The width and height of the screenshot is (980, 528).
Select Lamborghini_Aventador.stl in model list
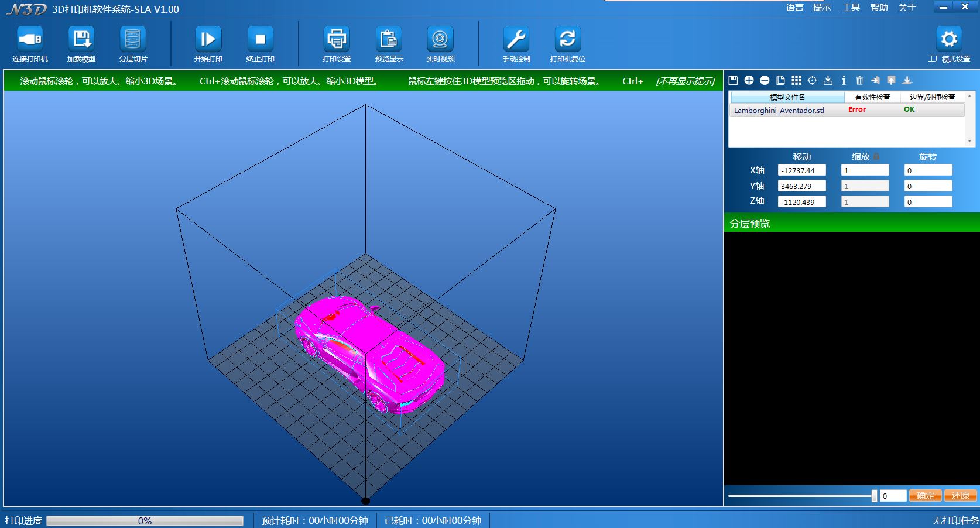pos(847,110)
